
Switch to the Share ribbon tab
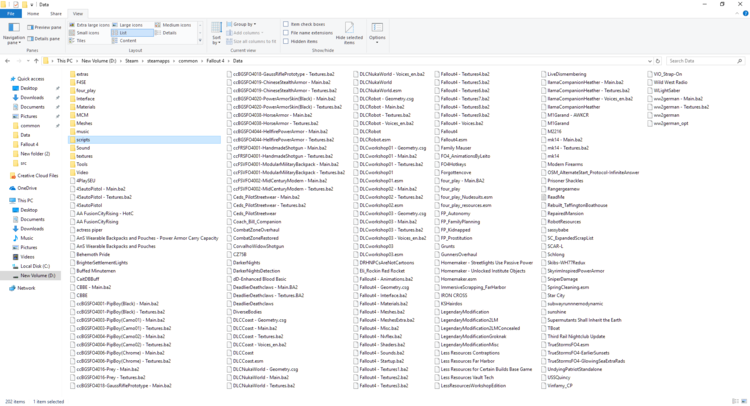(x=56, y=13)
